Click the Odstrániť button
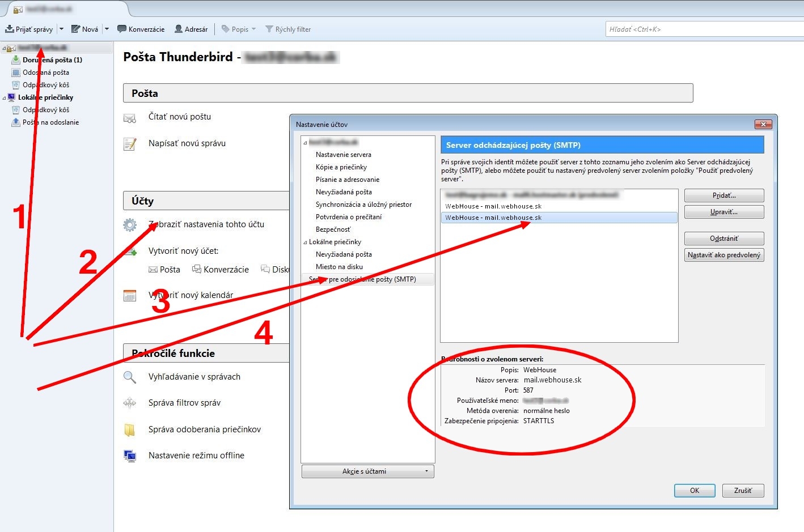The height and width of the screenshot is (532, 804). (x=724, y=239)
